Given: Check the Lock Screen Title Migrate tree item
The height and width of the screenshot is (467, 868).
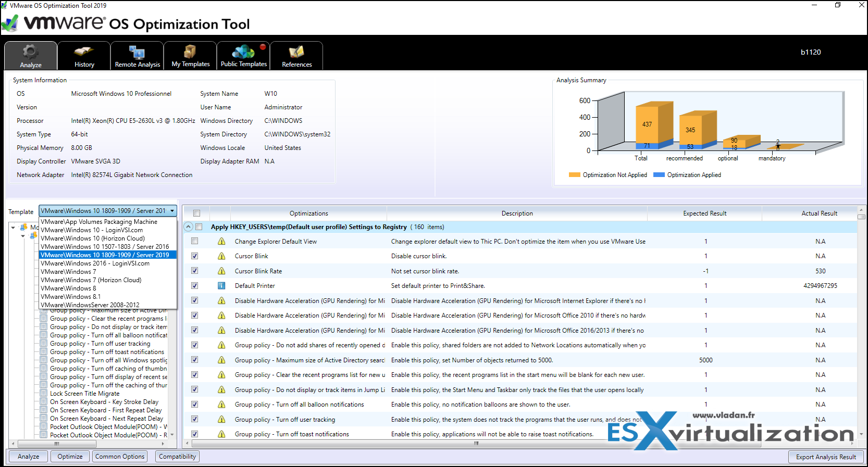Looking at the screenshot, I should (x=44, y=394).
